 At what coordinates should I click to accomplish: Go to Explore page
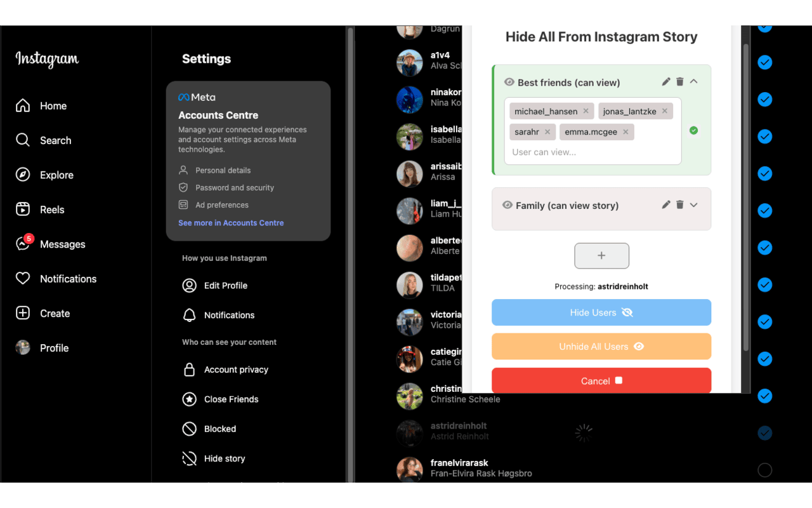(44, 175)
